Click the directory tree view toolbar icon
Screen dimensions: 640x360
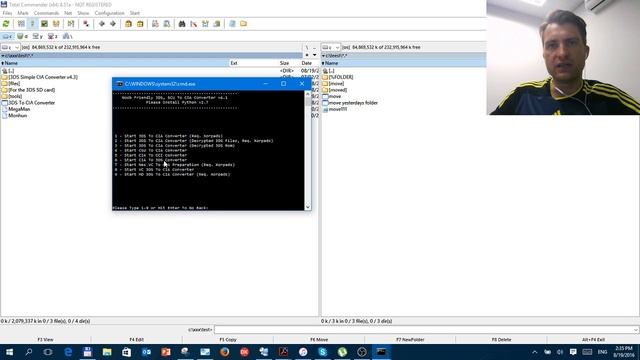(56, 24)
